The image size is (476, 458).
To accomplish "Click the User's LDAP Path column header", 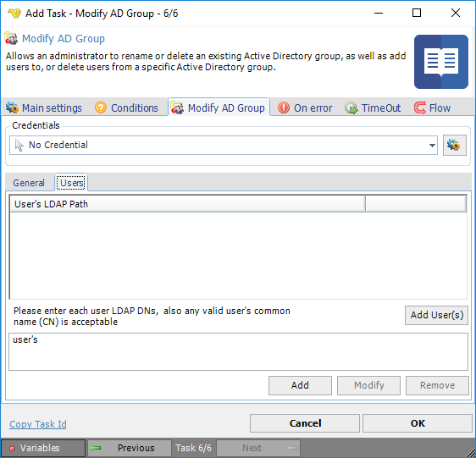I will point(188,204).
